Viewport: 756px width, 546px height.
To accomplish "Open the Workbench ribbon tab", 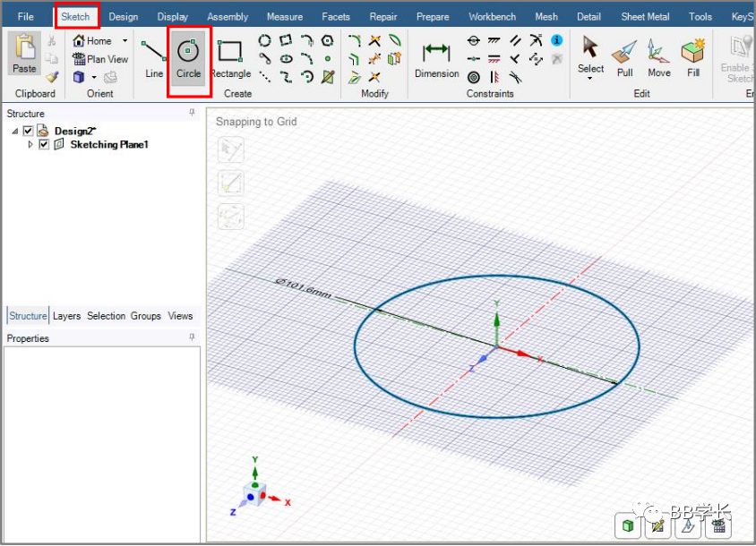I will click(493, 16).
